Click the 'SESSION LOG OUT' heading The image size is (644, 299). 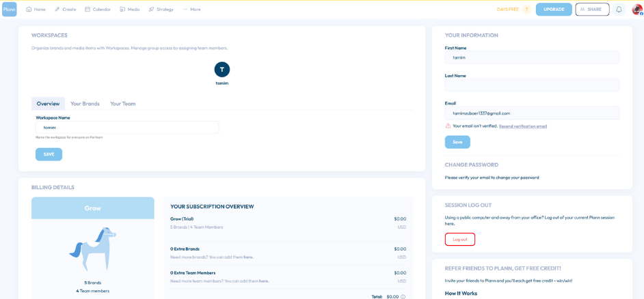[x=468, y=205]
